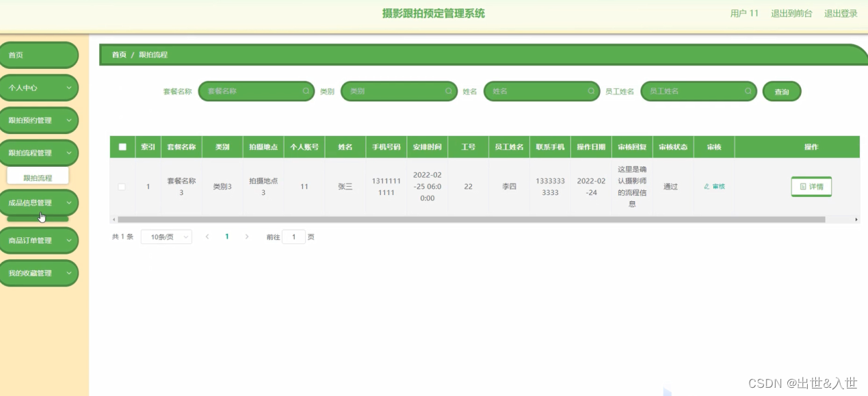Image resolution: width=868 pixels, height=396 pixels.
Task: Click 跟拍流程 in the breadcrumb
Action: [x=153, y=55]
